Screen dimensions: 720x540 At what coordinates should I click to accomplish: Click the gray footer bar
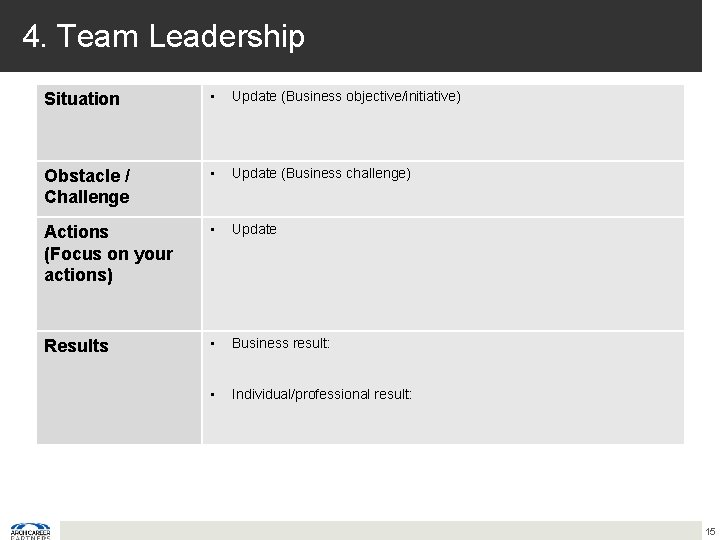pos(380,531)
